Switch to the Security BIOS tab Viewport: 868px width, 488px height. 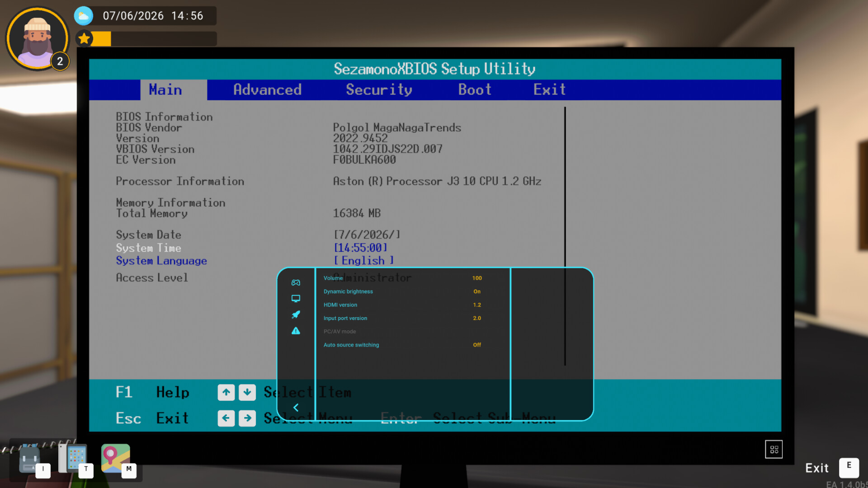379,90
